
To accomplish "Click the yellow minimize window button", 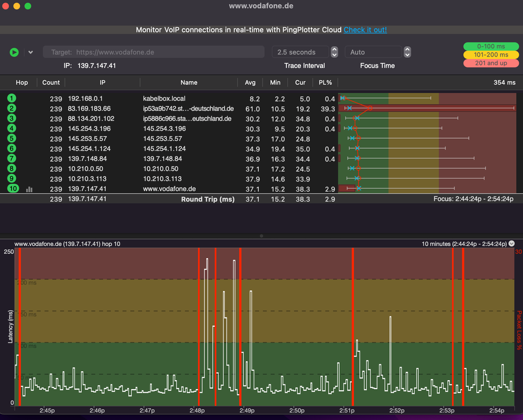I will pos(17,6).
